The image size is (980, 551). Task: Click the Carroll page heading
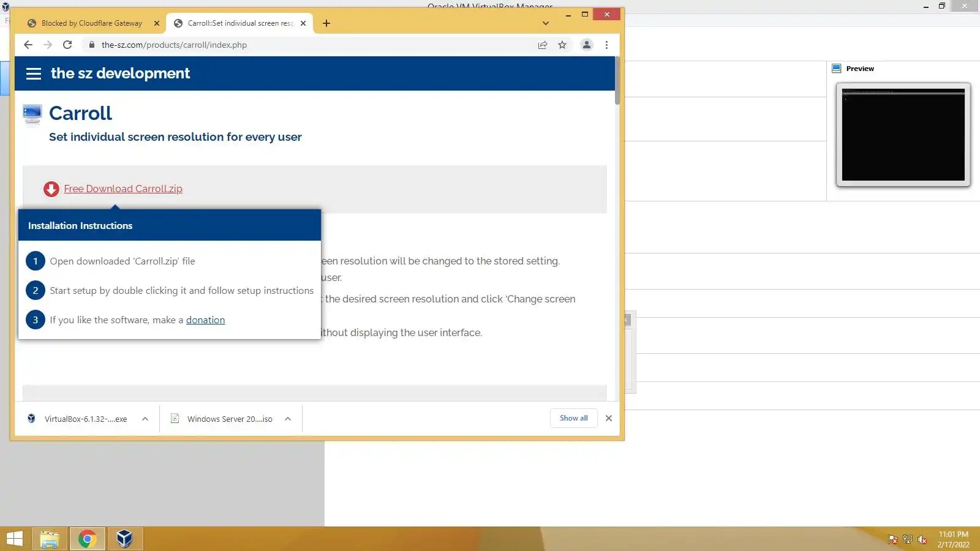(x=81, y=113)
